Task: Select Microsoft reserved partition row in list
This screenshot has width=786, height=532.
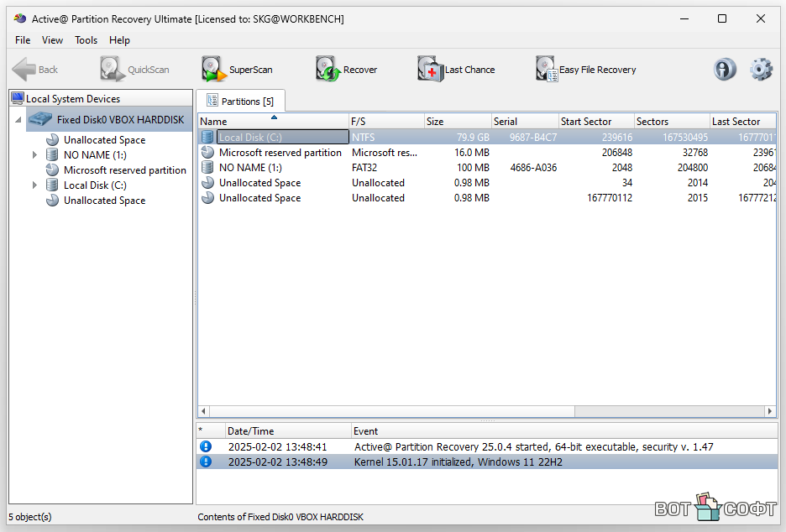Action: pos(487,152)
